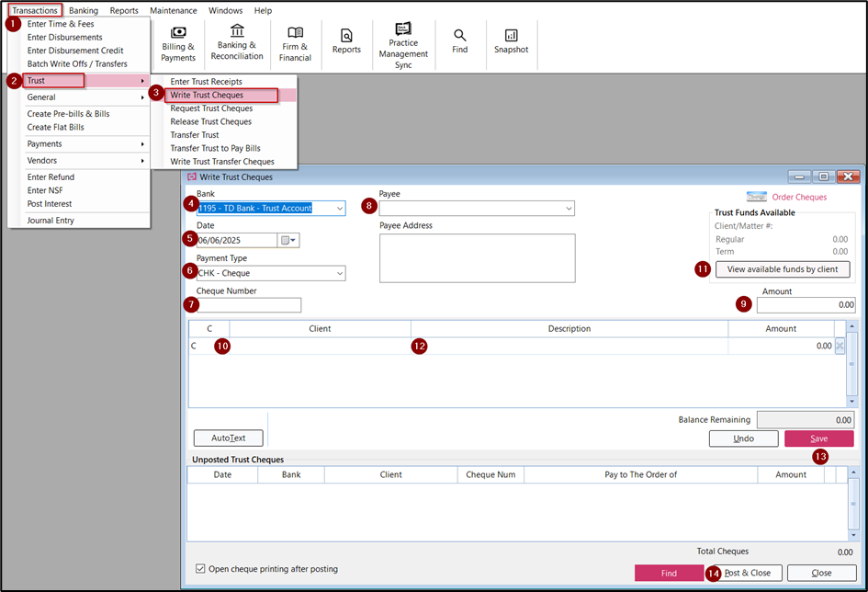Image resolution: width=868 pixels, height=592 pixels.
Task: Click the Find magnifier toolbar icon
Action: coord(459,41)
